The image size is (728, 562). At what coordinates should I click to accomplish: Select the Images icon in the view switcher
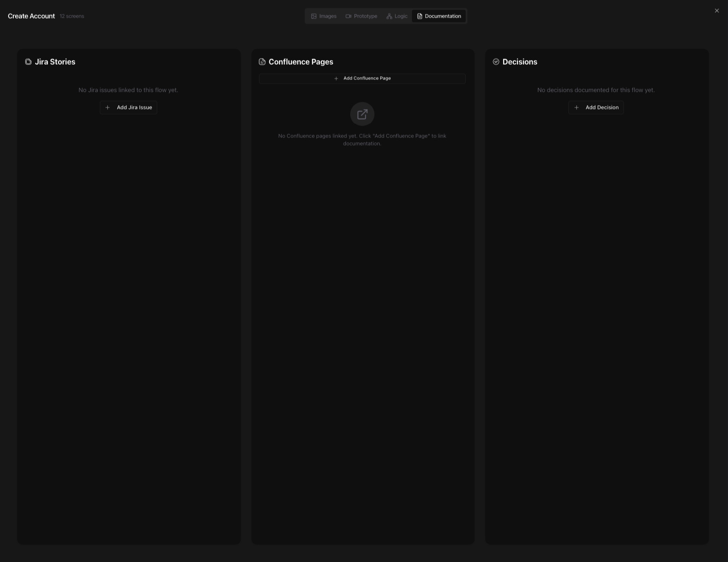[314, 16]
